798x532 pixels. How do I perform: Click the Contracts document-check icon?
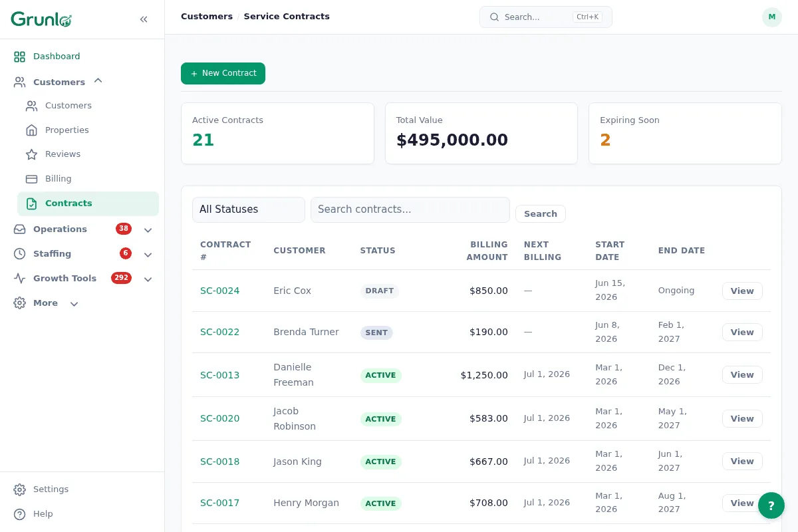coord(31,203)
